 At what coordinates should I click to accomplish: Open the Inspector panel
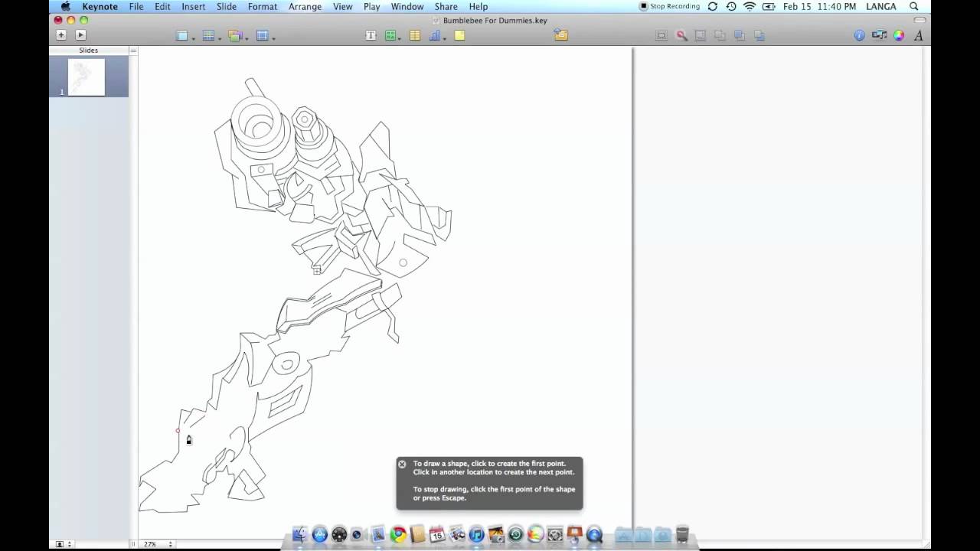click(859, 35)
